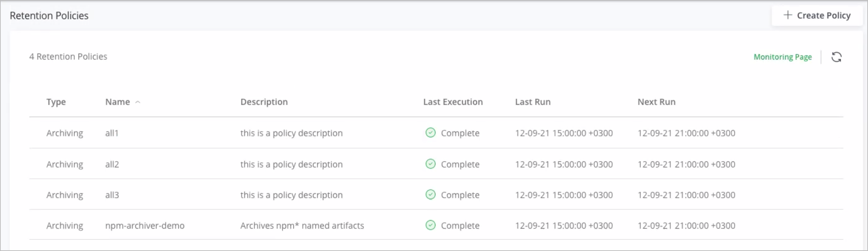Click the Complete check icon for npm-archiver-demo

click(x=430, y=225)
